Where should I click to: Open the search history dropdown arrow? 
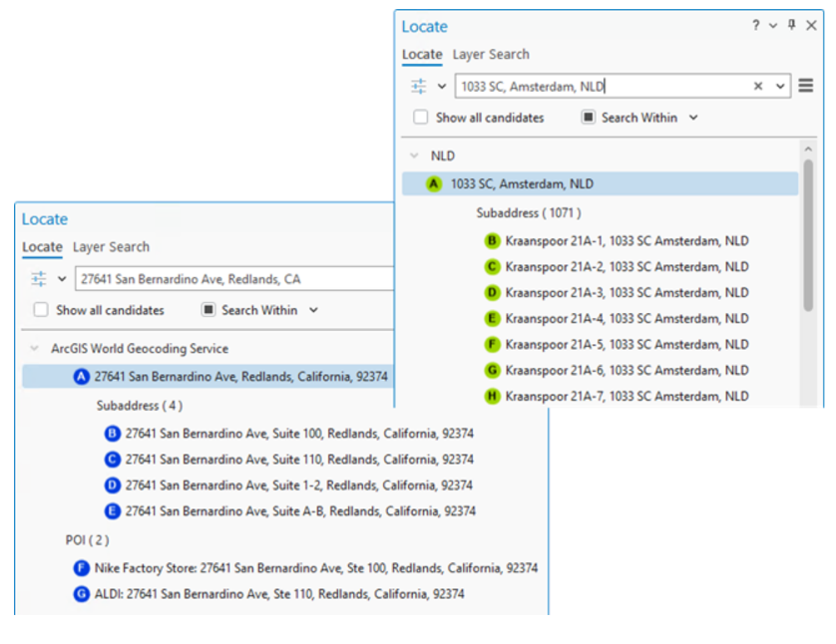(x=780, y=86)
